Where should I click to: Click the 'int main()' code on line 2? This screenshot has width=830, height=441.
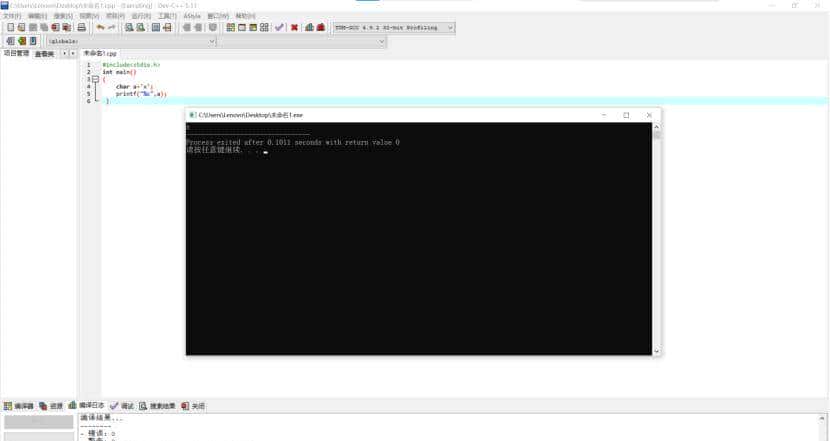tap(119, 72)
